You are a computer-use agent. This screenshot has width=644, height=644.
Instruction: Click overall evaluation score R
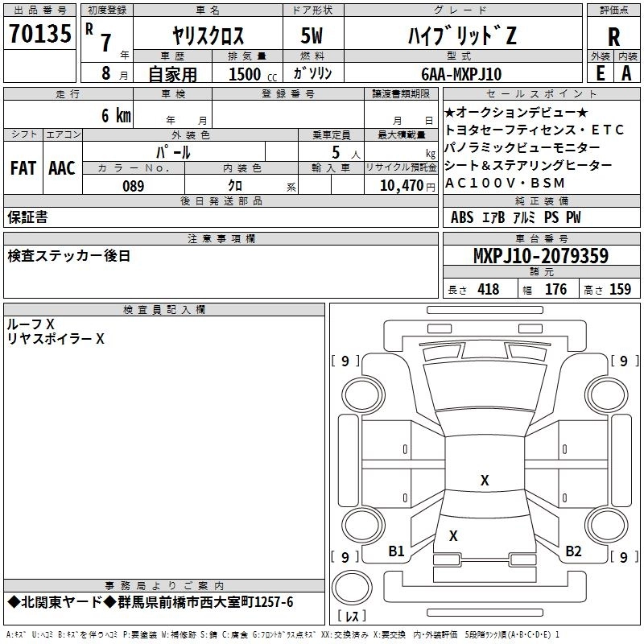coord(613,37)
